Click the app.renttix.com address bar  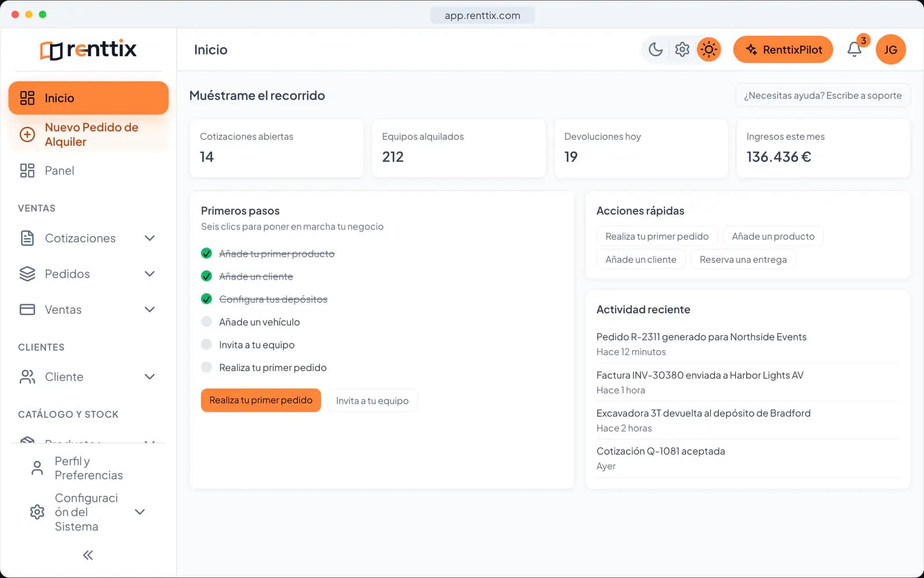pyautogui.click(x=482, y=15)
